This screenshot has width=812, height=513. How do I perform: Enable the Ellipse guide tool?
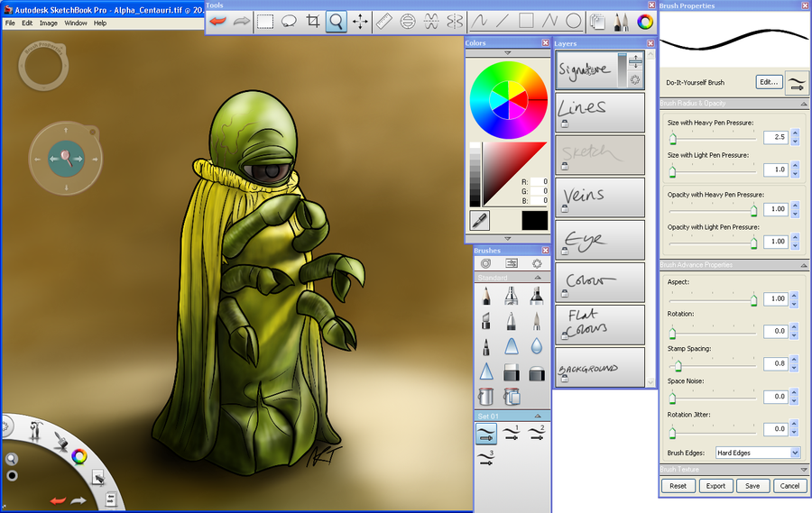pos(408,22)
